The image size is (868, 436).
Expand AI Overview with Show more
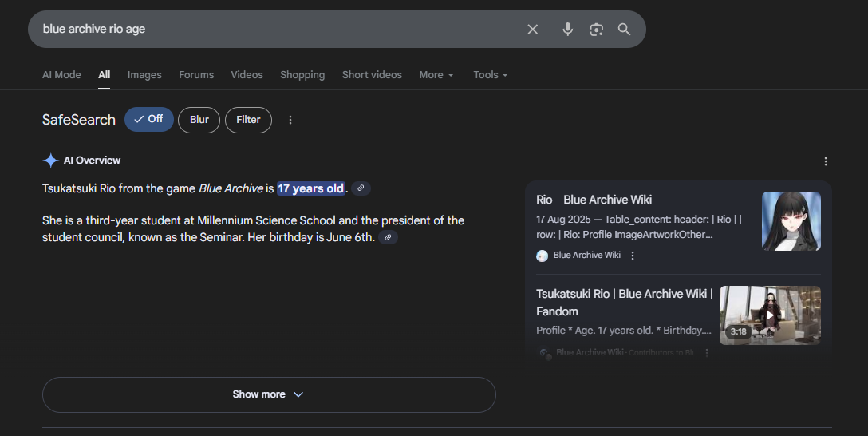tap(269, 394)
